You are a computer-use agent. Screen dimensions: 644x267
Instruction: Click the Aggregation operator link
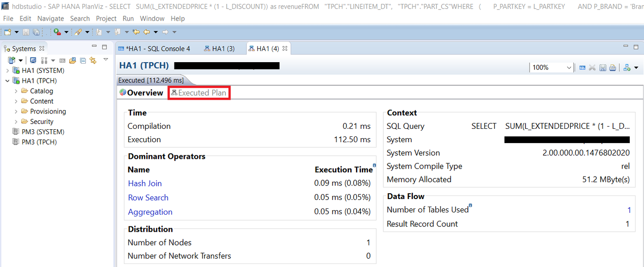click(x=150, y=212)
